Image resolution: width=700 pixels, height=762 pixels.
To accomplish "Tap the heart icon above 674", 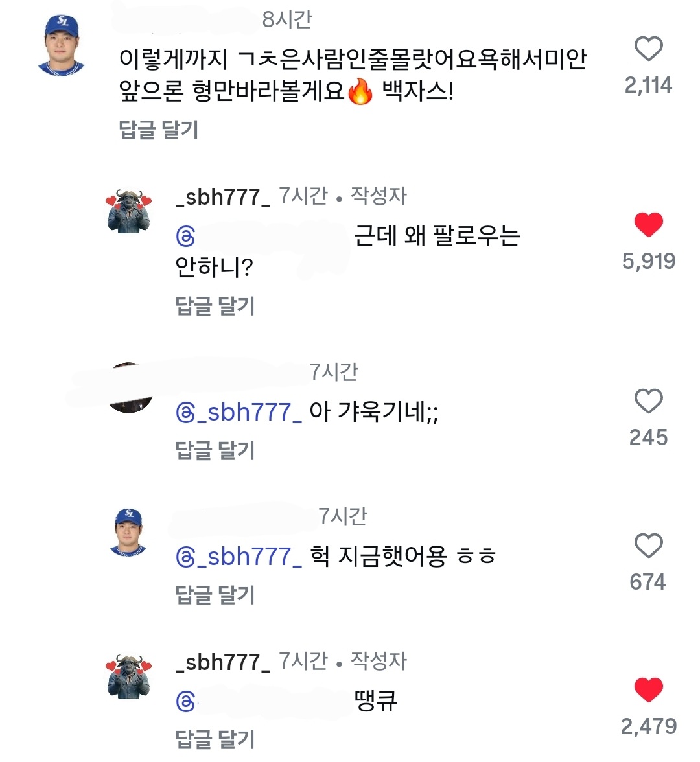I will point(648,546).
